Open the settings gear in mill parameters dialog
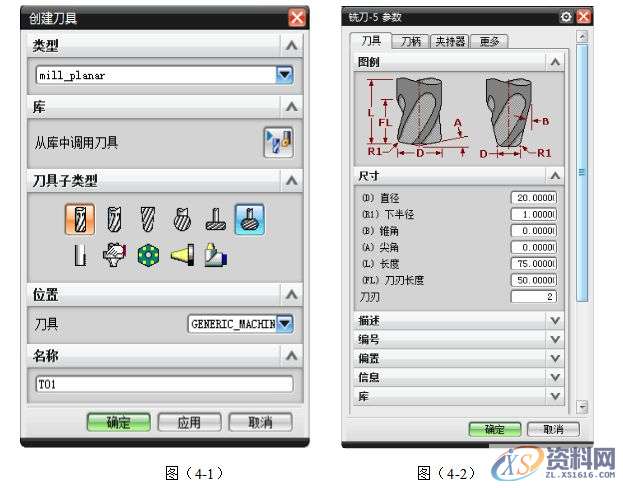 click(566, 17)
